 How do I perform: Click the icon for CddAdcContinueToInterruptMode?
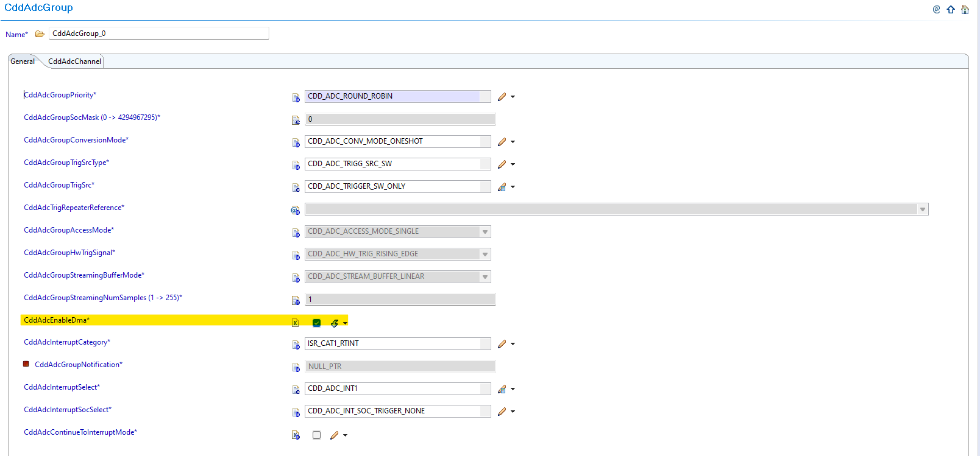click(x=296, y=435)
